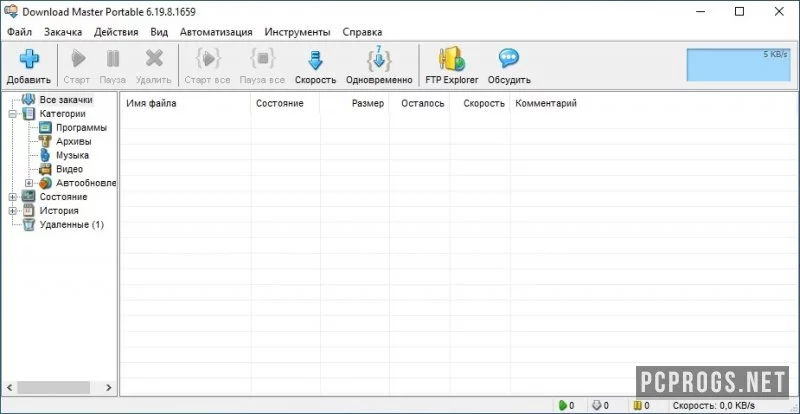Click the Состояние tree icon

pyautogui.click(x=29, y=197)
